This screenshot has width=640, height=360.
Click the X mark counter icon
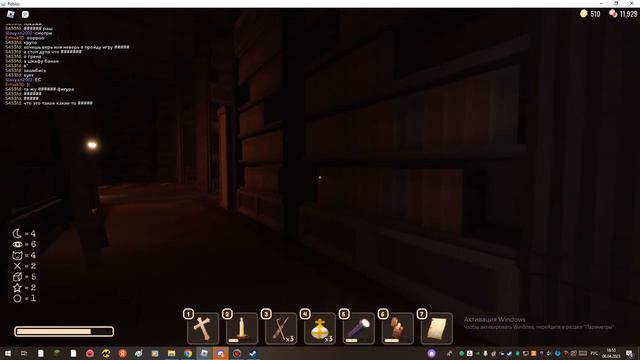click(x=17, y=266)
